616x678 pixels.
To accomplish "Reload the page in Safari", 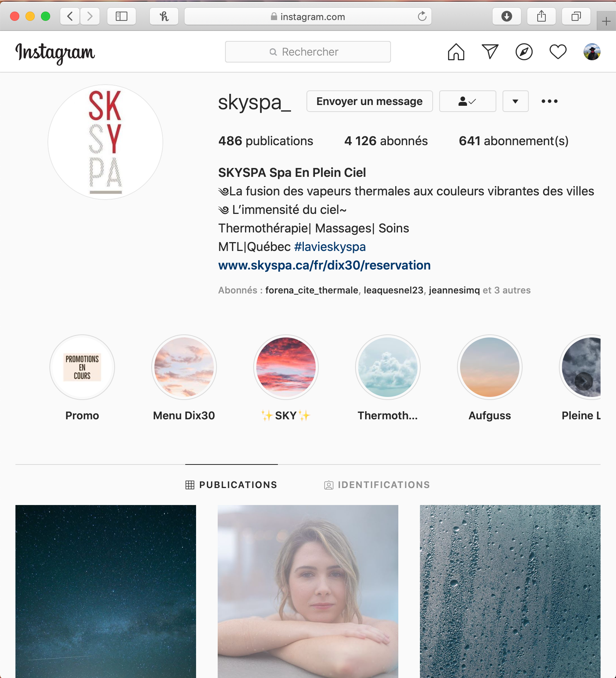I will pos(422,16).
